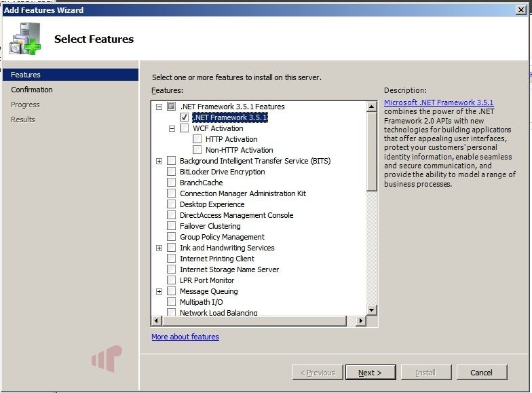Cancel the Add Features Wizard
The height and width of the screenshot is (393, 532).
pos(482,373)
